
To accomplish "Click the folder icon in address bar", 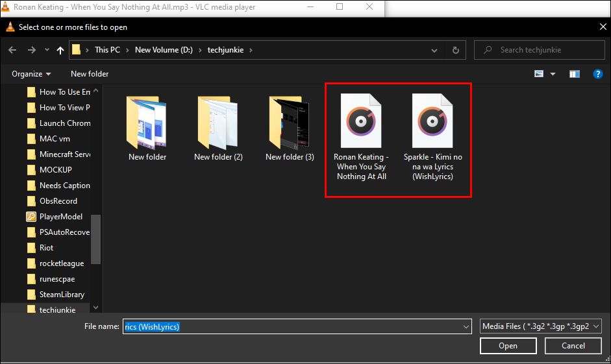I will 77,49.
